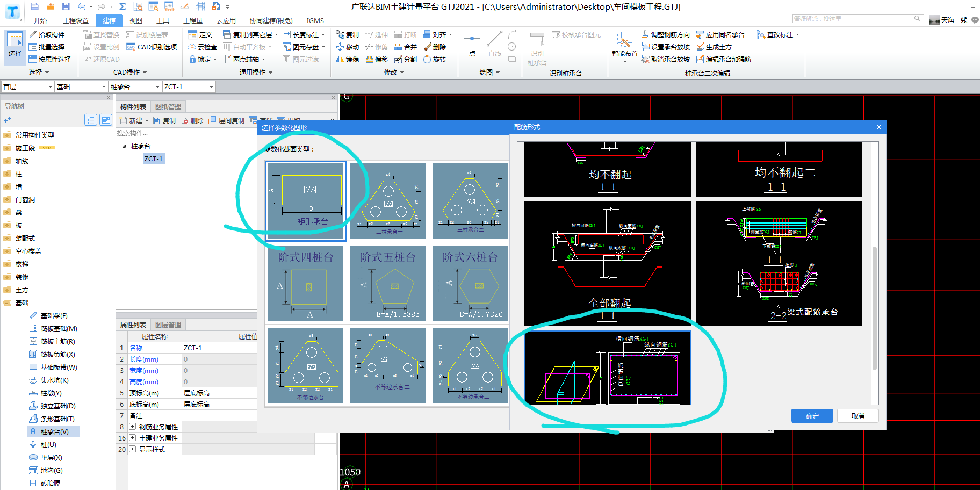Click 生成土方 generate earthwork

tap(714, 47)
